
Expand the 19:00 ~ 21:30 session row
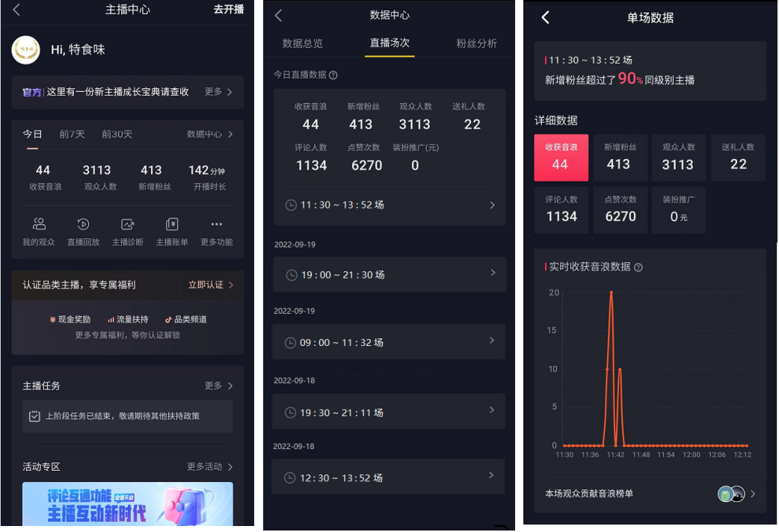click(389, 274)
